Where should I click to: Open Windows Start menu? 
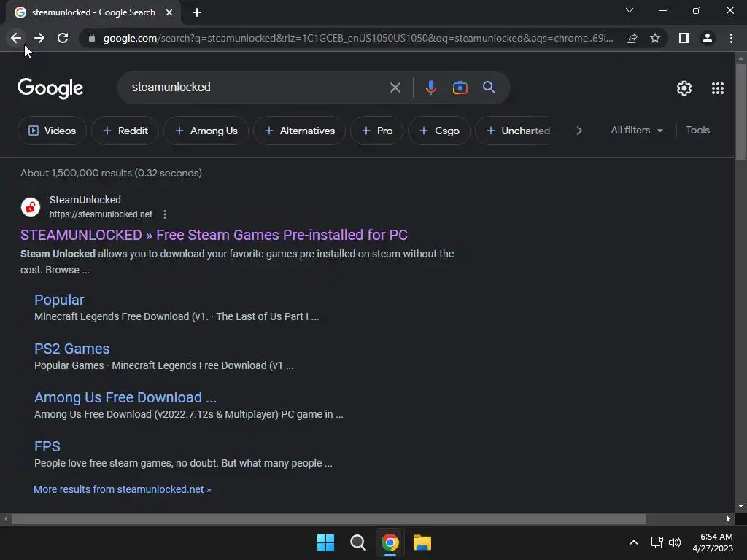pyautogui.click(x=326, y=542)
